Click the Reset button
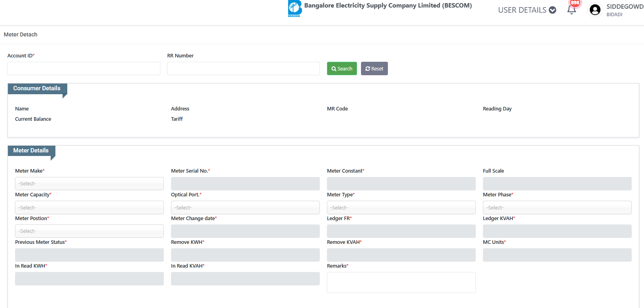This screenshot has width=644, height=308. 374,68
